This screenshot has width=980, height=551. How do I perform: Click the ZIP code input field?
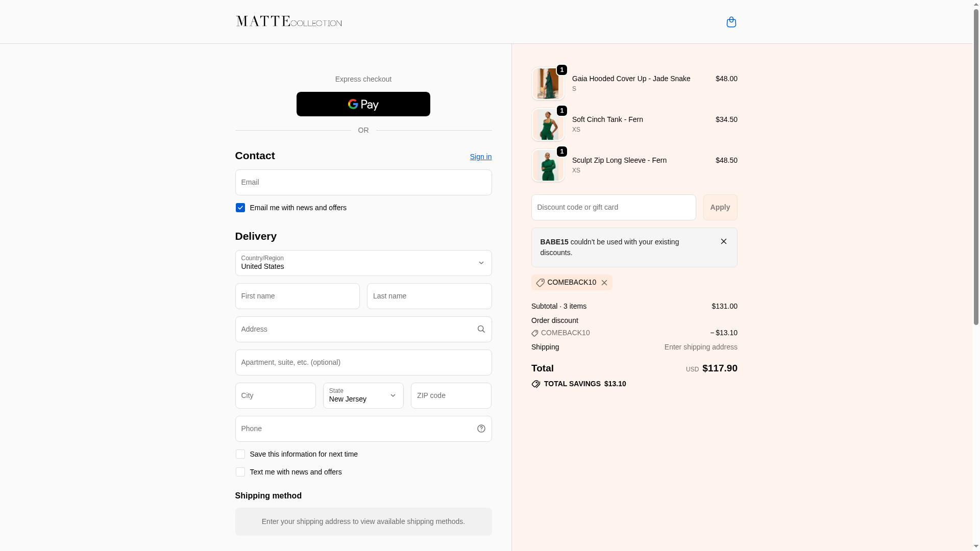pyautogui.click(x=451, y=395)
